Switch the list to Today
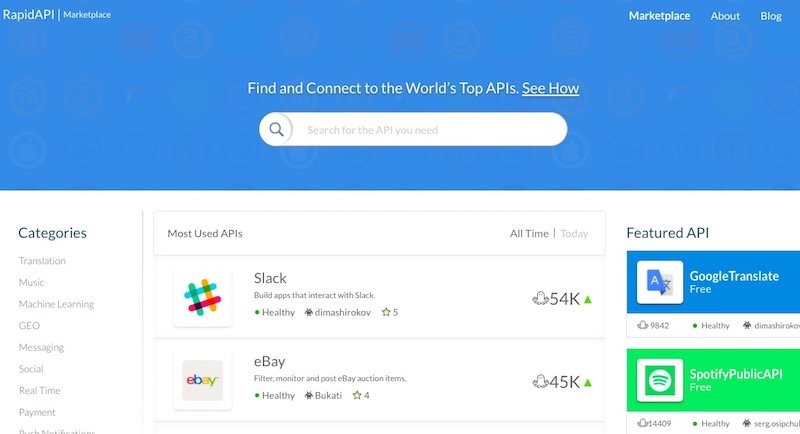The height and width of the screenshot is (434, 800). (575, 233)
